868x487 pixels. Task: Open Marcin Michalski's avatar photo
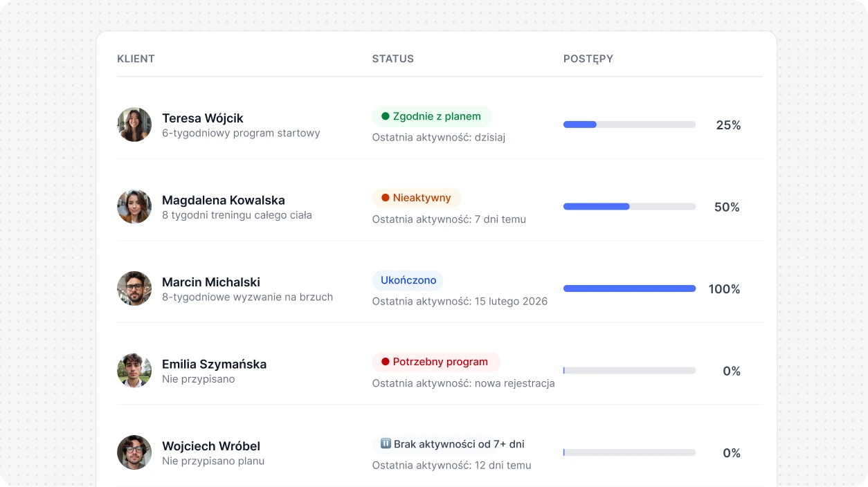point(134,288)
